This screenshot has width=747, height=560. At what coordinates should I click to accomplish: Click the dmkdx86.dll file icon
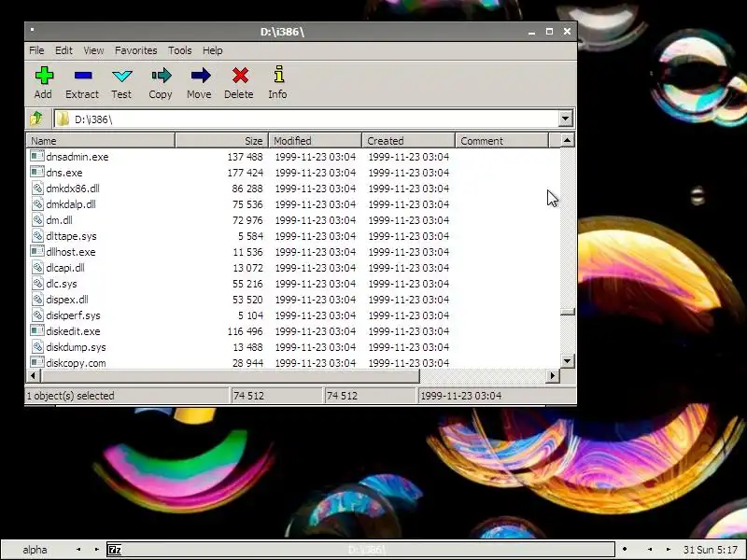click(x=37, y=189)
